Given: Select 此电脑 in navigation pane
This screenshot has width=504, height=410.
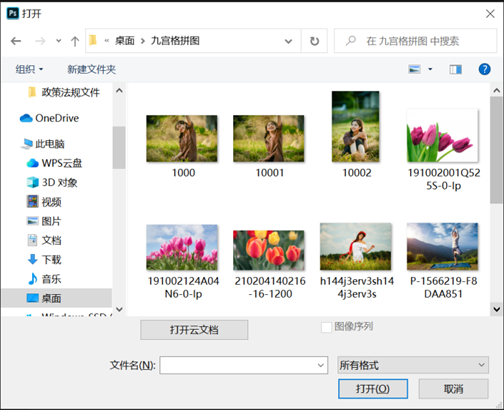Looking at the screenshot, I should tap(43, 144).
